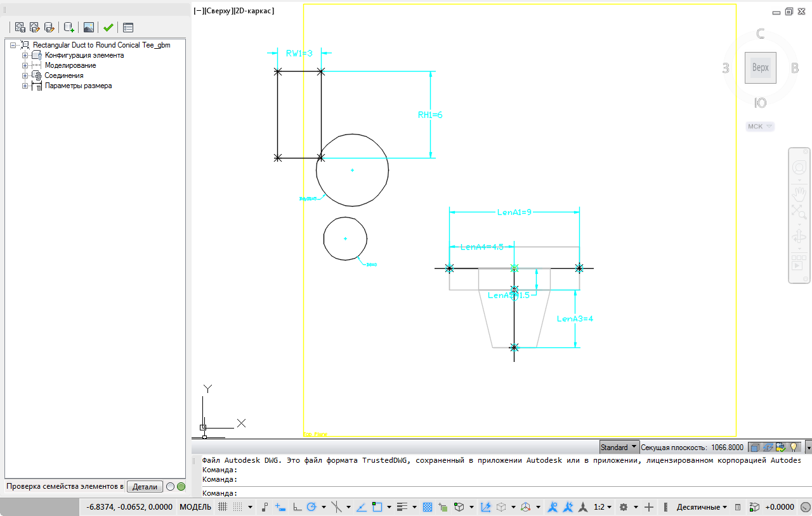Click the ShowMotion icon in navigation bar
The width and height of the screenshot is (812, 516).
click(799, 262)
